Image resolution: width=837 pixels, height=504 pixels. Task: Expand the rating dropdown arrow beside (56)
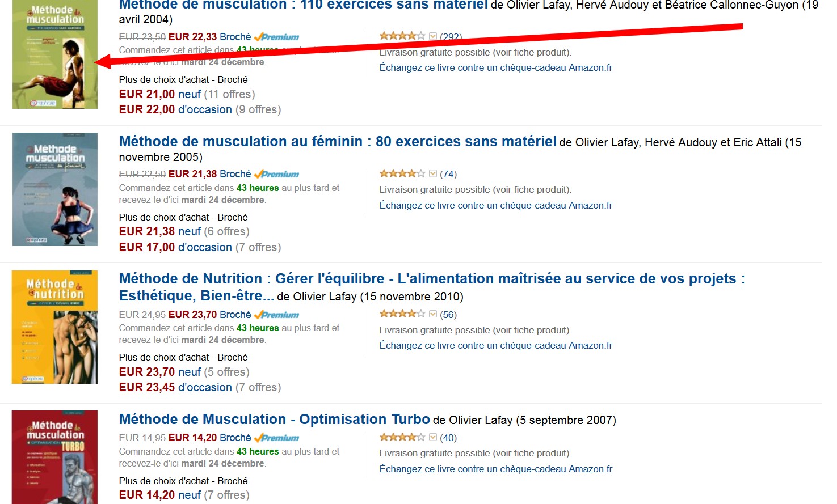point(433,314)
